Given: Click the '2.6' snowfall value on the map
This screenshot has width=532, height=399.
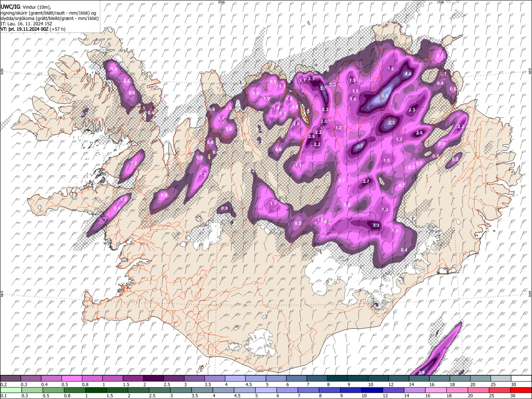Looking at the screenshot, I should pyautogui.click(x=324, y=122).
